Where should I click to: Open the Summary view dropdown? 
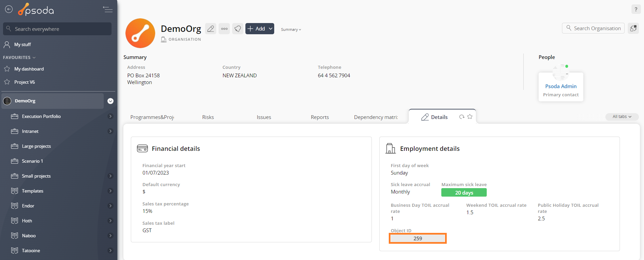point(291,29)
